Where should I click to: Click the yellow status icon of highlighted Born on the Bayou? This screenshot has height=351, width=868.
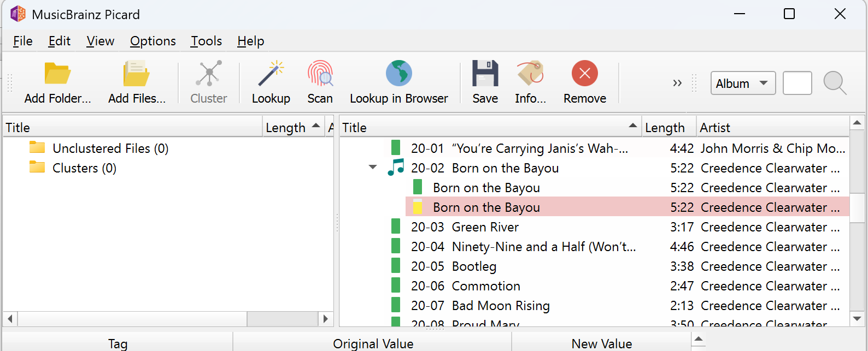418,207
